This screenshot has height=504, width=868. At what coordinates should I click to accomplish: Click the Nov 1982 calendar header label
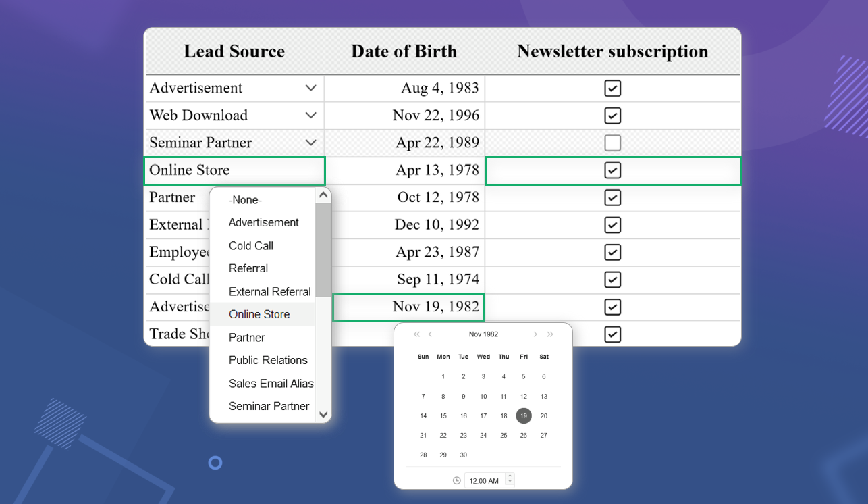point(483,334)
